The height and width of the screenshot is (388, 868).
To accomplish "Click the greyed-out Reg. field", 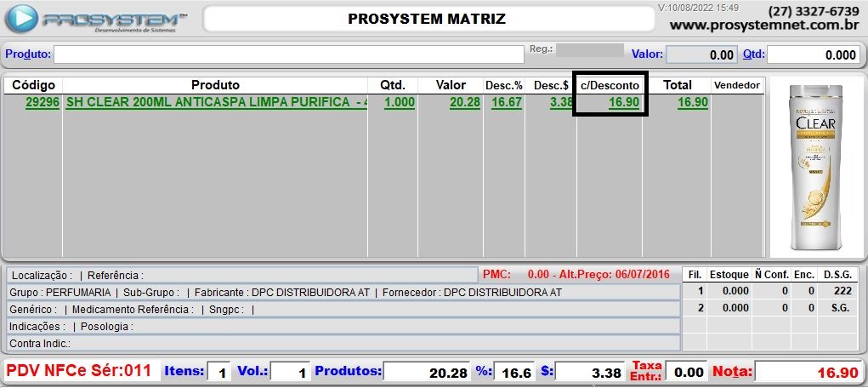I will (x=589, y=50).
